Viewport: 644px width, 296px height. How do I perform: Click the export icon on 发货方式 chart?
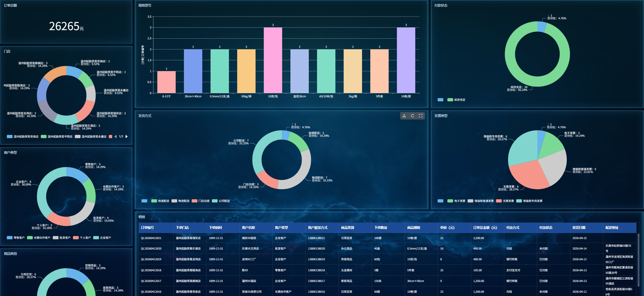click(x=404, y=116)
